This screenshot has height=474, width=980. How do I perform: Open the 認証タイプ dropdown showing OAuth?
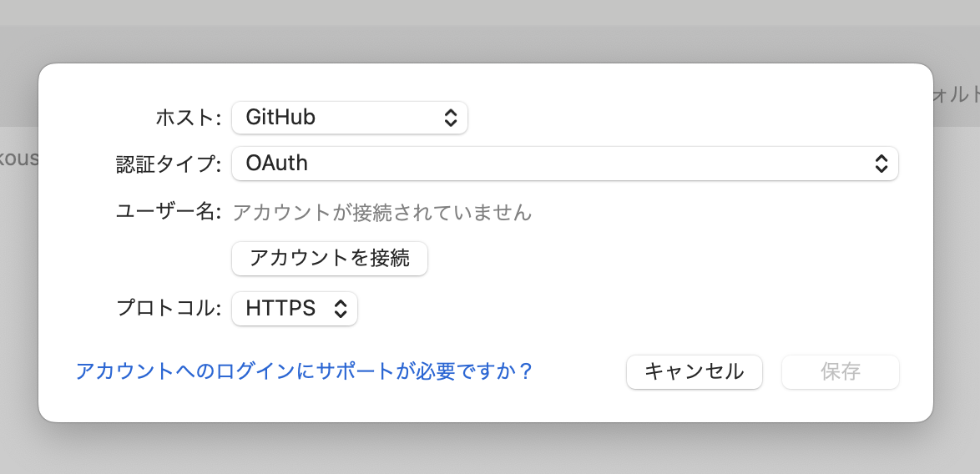click(x=564, y=164)
